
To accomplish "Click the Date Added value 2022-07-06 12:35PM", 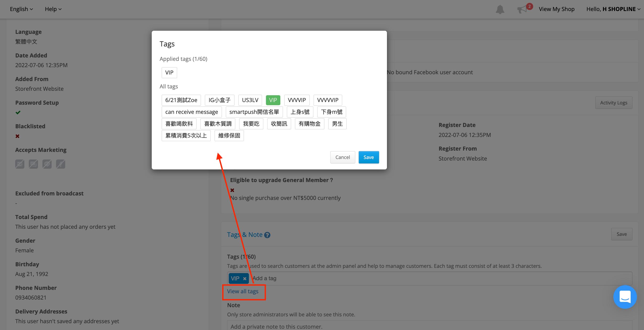I will [41, 65].
